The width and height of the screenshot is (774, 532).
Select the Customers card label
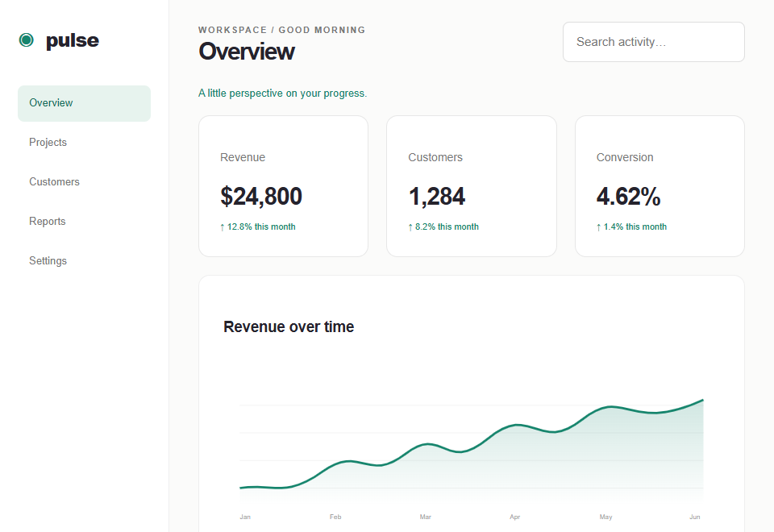(435, 157)
